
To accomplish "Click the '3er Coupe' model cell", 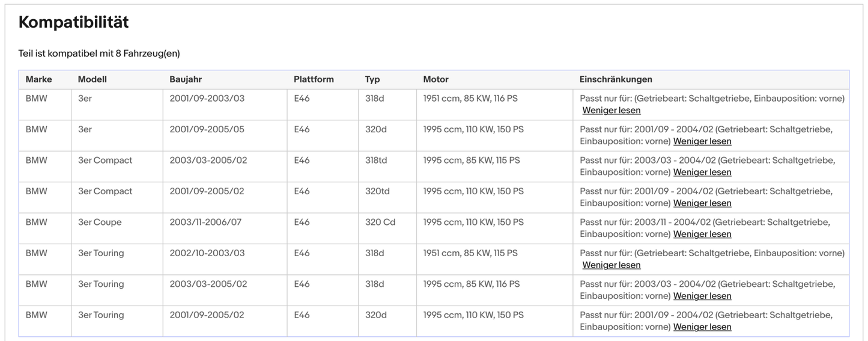I will (x=100, y=223).
